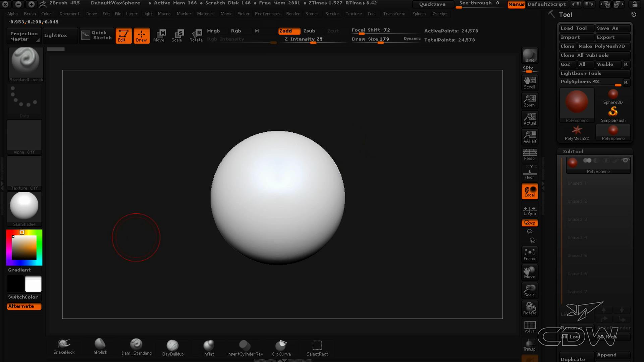Click SwitchColor

click(23, 297)
